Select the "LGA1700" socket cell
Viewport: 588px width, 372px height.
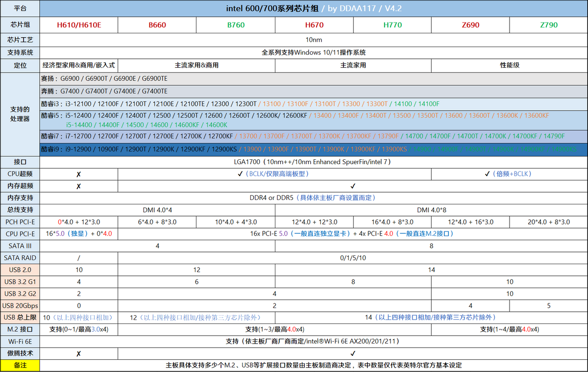click(314, 161)
